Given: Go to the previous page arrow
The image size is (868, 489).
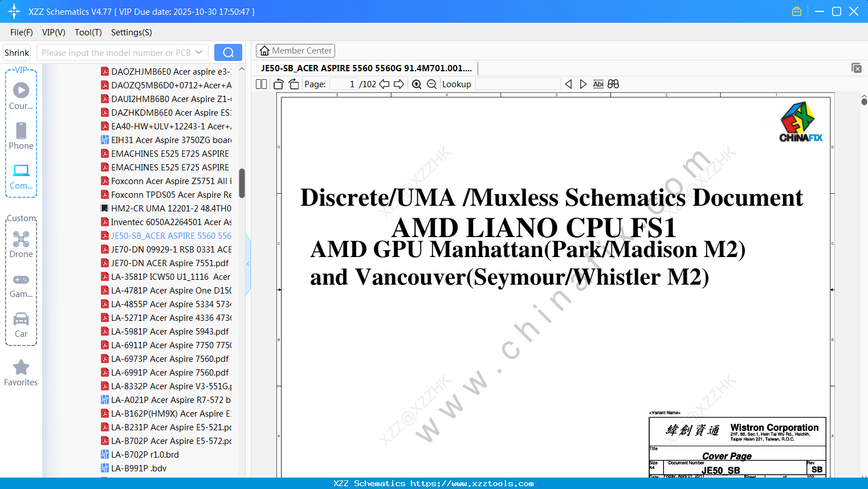Looking at the screenshot, I should pos(384,84).
